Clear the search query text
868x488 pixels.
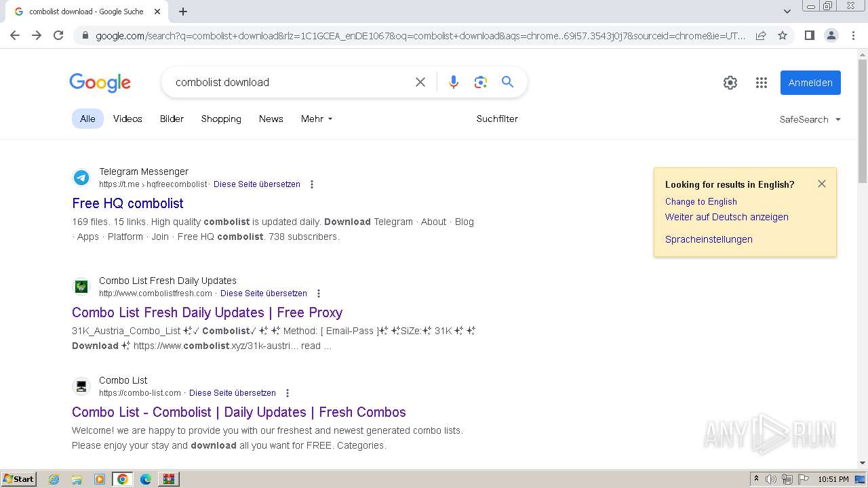[420, 82]
